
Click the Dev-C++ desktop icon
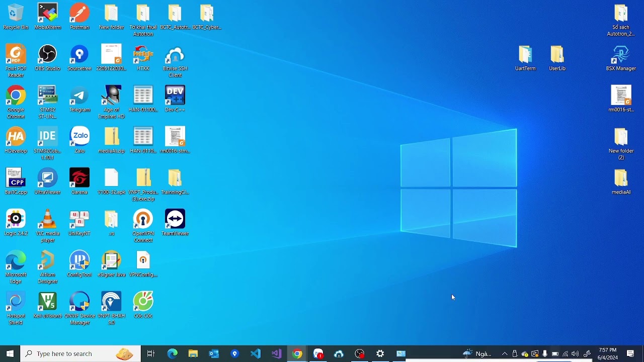pos(175,99)
